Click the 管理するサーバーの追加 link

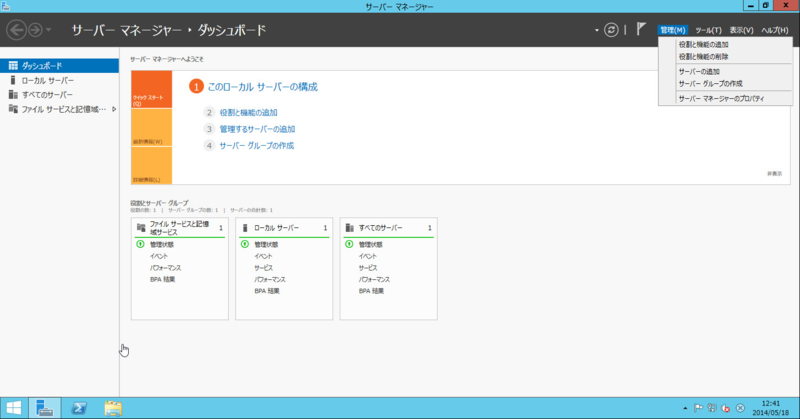tap(257, 129)
